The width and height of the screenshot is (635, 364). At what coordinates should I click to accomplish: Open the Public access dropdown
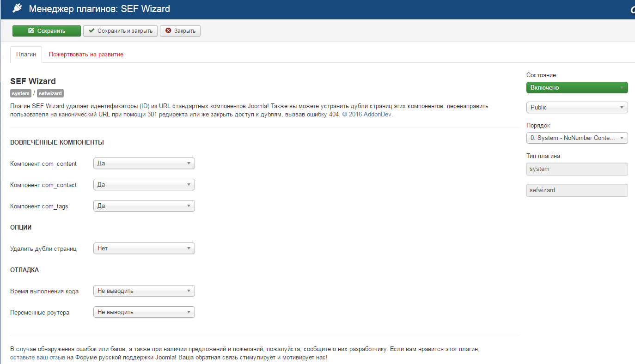coord(577,107)
